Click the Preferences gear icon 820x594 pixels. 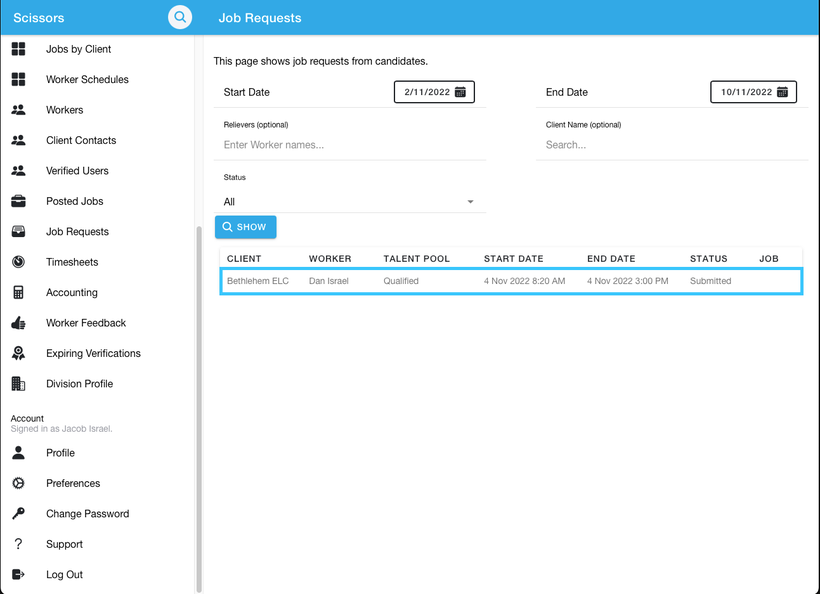pos(18,483)
